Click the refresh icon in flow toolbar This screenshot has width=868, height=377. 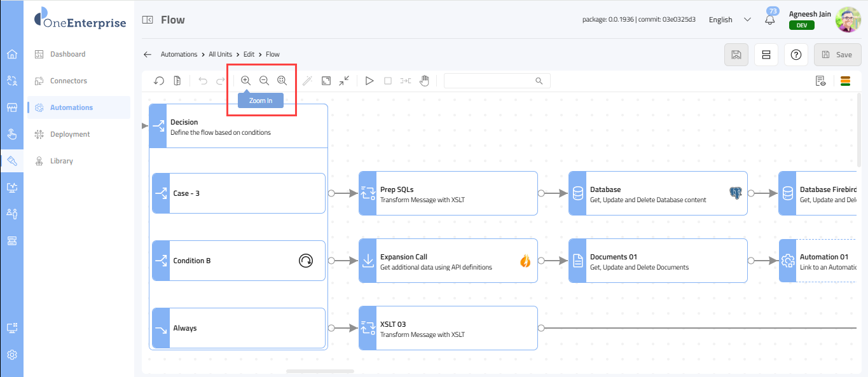(x=159, y=81)
